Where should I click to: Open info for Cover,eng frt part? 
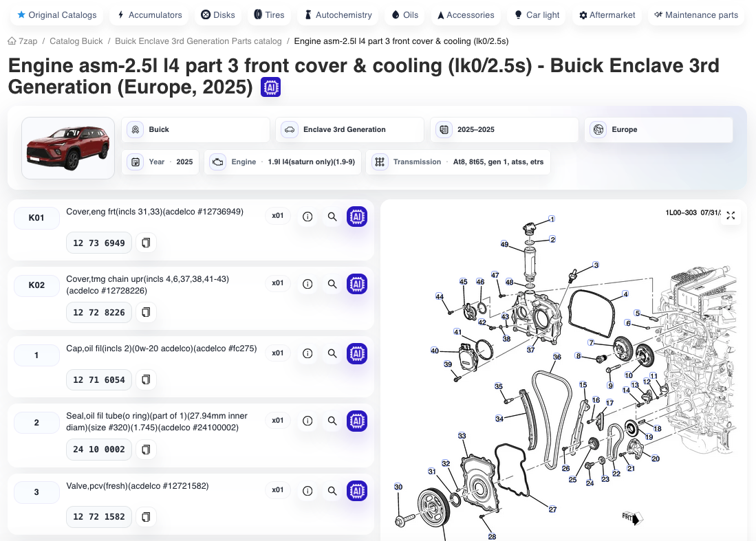pos(307,217)
